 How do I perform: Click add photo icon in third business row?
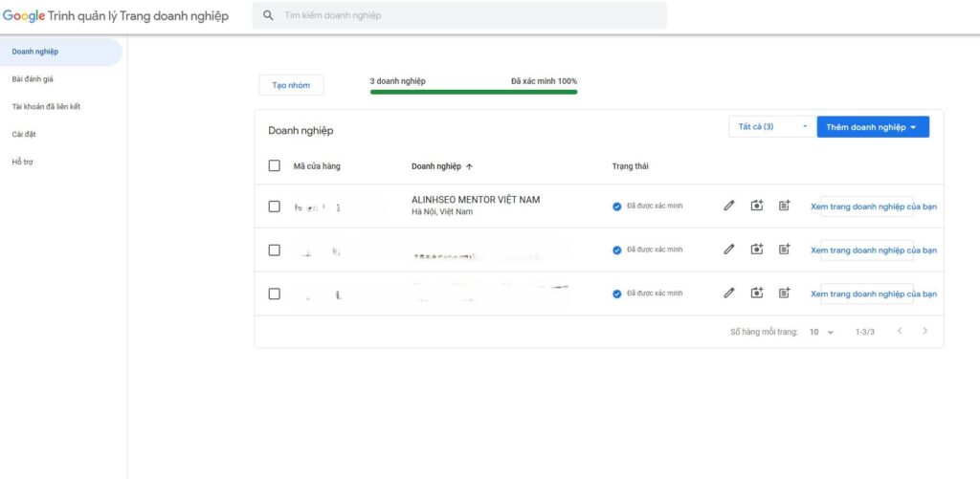point(757,293)
